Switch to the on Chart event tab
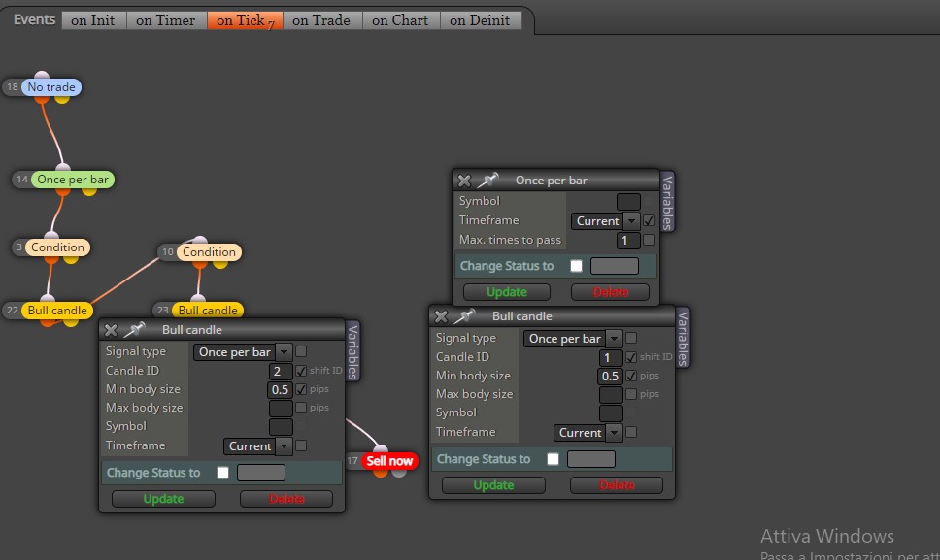Screen dimensions: 940x560 [400, 20]
